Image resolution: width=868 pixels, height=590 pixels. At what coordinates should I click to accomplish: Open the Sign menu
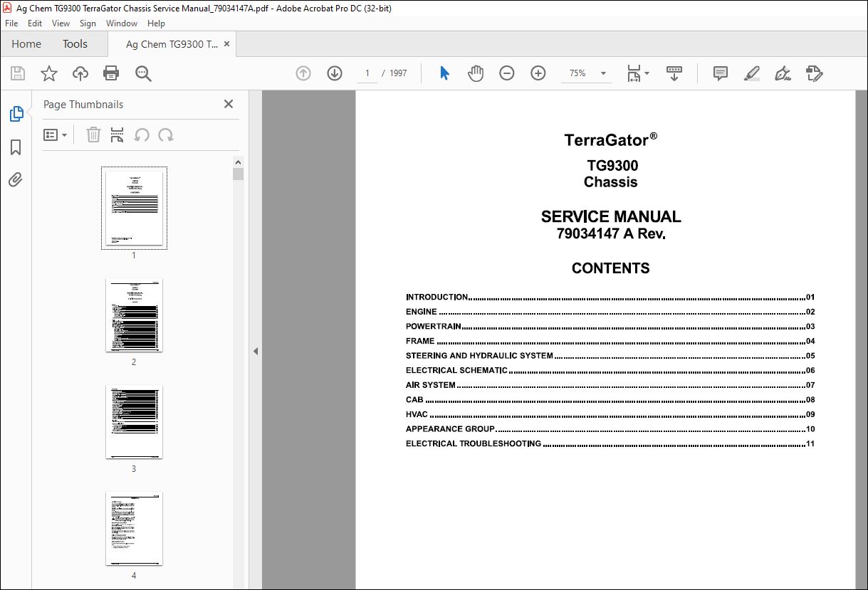(x=88, y=23)
